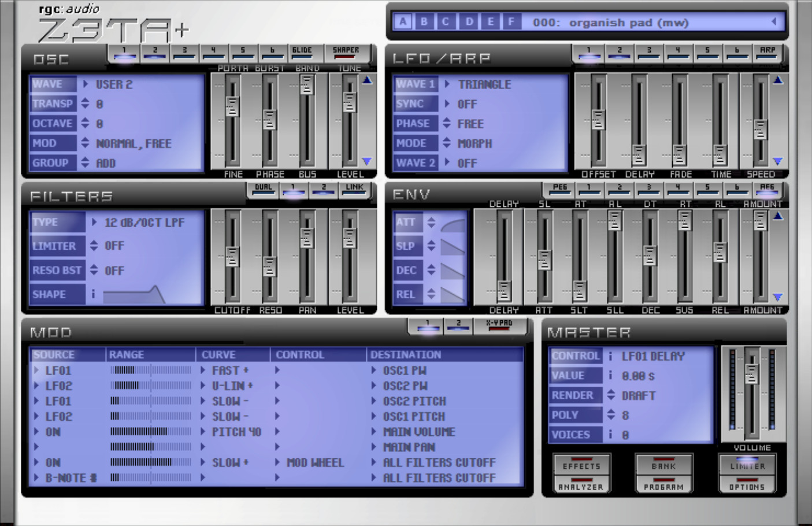Viewport: 812px width, 526px height.
Task: Toggle filter DUAL mode
Action: pyautogui.click(x=264, y=190)
